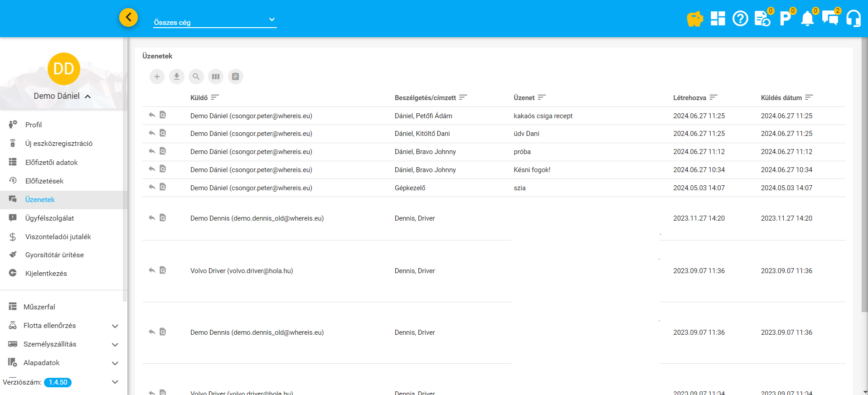Screen dimensions: 868x395
Task: Open Ügyfélszolgálat in the sidebar
Action: click(49, 218)
